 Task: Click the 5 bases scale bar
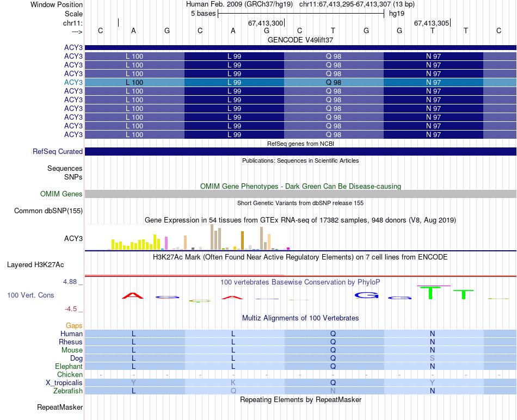tap(301, 14)
